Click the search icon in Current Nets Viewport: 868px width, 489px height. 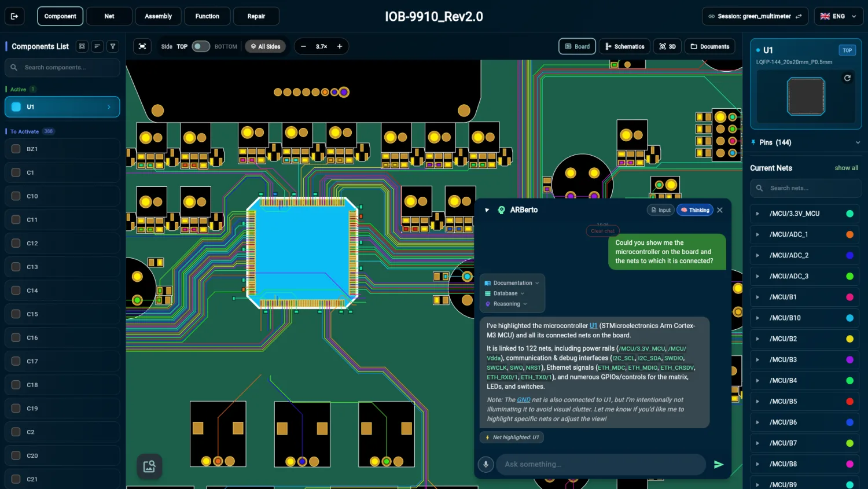(x=760, y=188)
